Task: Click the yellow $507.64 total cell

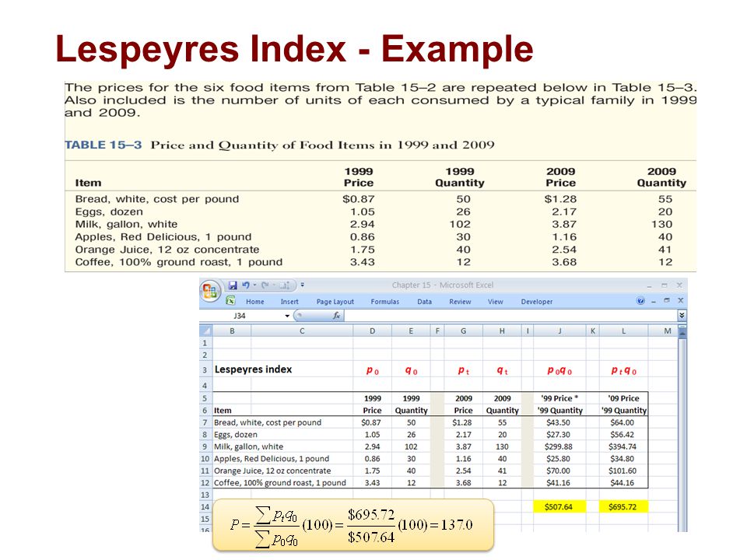Action: click(559, 506)
